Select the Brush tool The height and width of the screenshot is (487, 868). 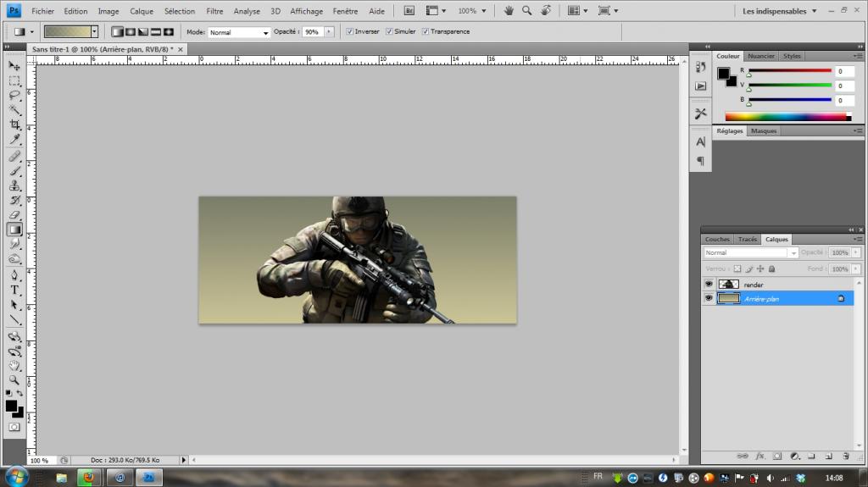[14, 171]
